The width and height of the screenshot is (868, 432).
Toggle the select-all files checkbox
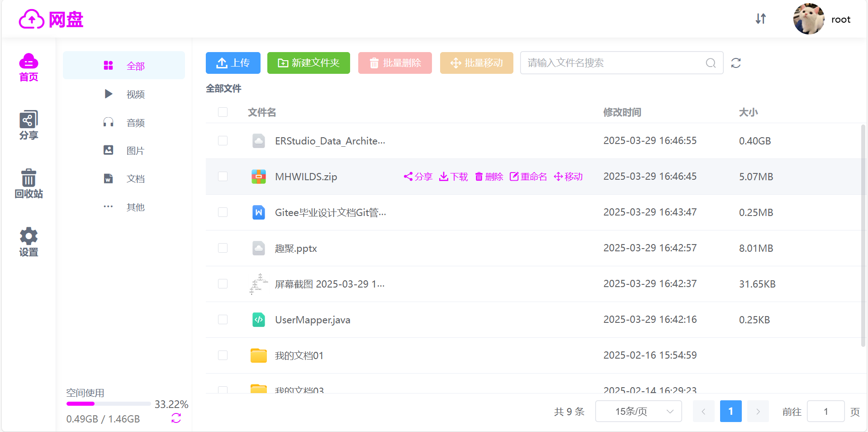coord(223,112)
